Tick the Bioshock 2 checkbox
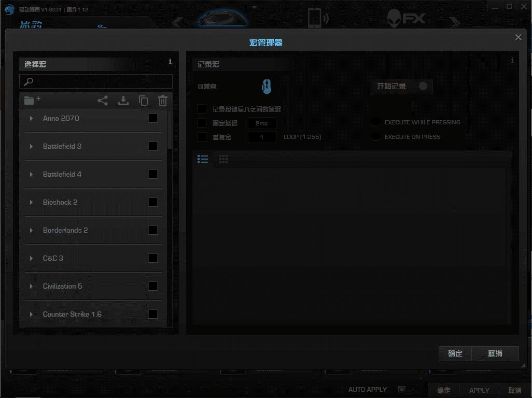The width and height of the screenshot is (532, 398). tap(153, 203)
